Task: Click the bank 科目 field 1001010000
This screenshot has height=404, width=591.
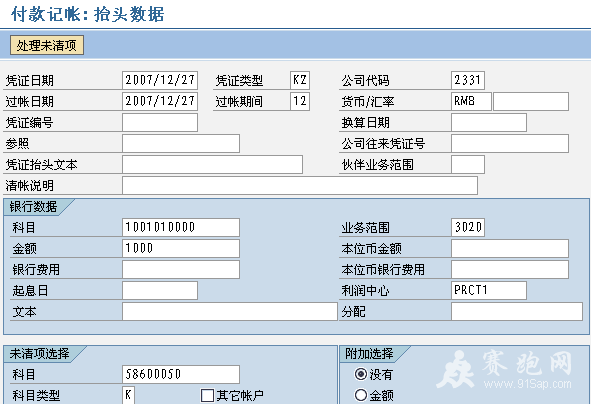Action: [x=181, y=227]
